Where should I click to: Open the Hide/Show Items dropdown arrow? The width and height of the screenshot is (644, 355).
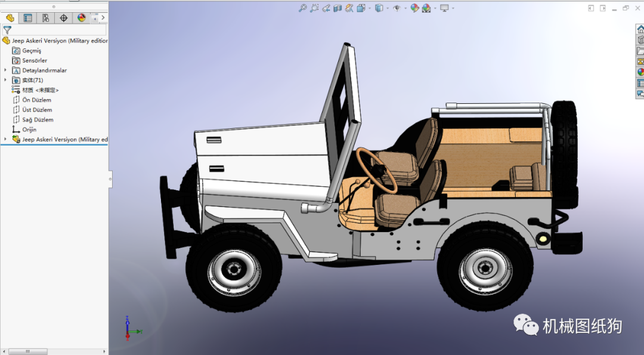click(x=405, y=8)
